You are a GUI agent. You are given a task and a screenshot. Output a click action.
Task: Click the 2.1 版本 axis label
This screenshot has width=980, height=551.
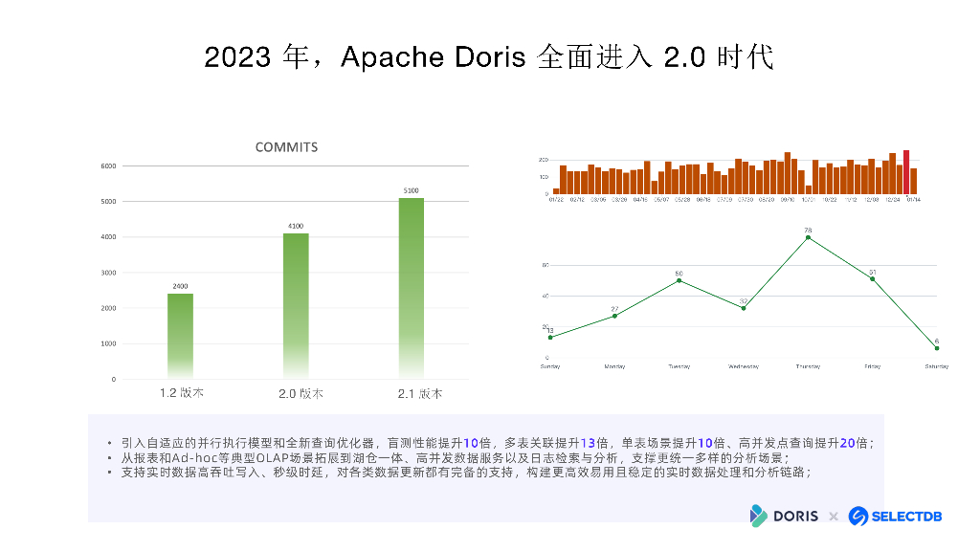(420, 393)
